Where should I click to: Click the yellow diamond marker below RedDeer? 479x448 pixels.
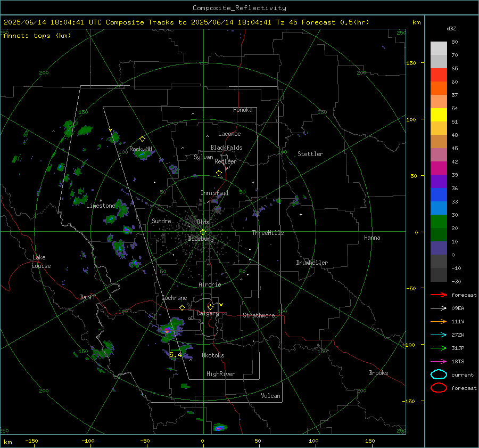(x=219, y=173)
